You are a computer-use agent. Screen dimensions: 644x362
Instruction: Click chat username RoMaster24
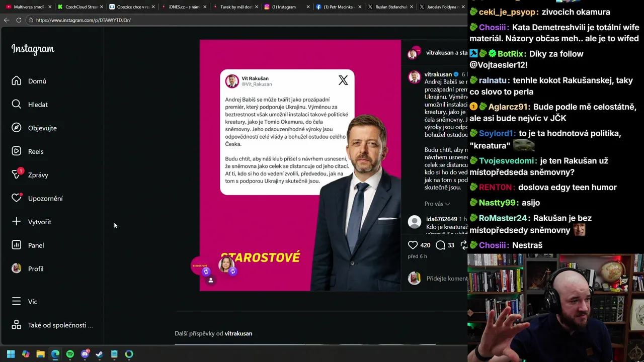coord(503,218)
